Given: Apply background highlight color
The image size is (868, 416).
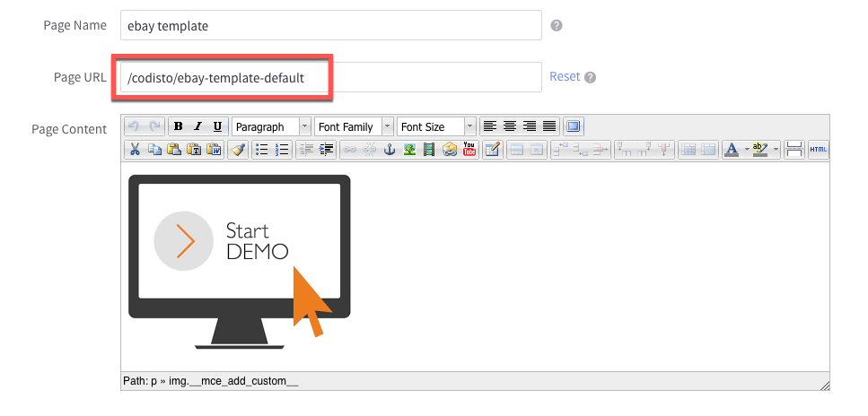Looking at the screenshot, I should (760, 150).
